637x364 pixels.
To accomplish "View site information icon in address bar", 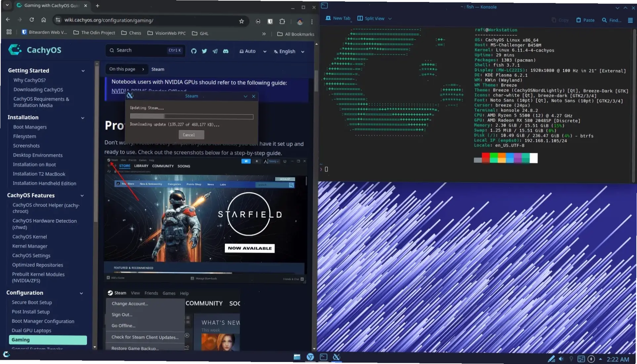I will tap(58, 20).
